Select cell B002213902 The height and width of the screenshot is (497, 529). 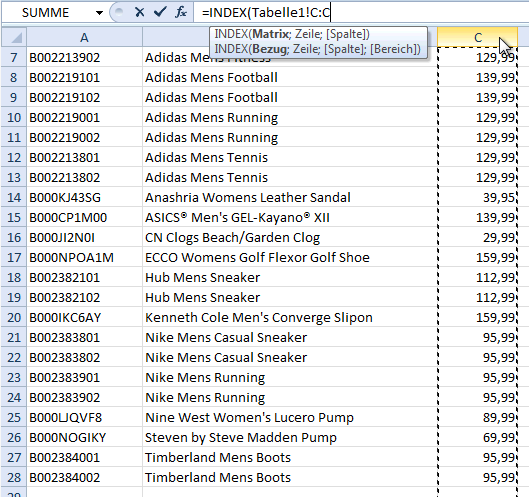(x=84, y=57)
